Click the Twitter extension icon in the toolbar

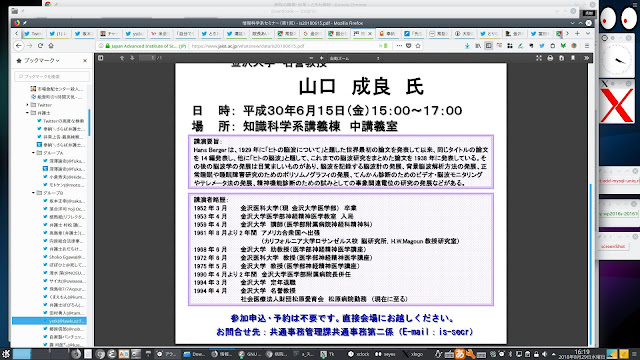tap(542, 46)
